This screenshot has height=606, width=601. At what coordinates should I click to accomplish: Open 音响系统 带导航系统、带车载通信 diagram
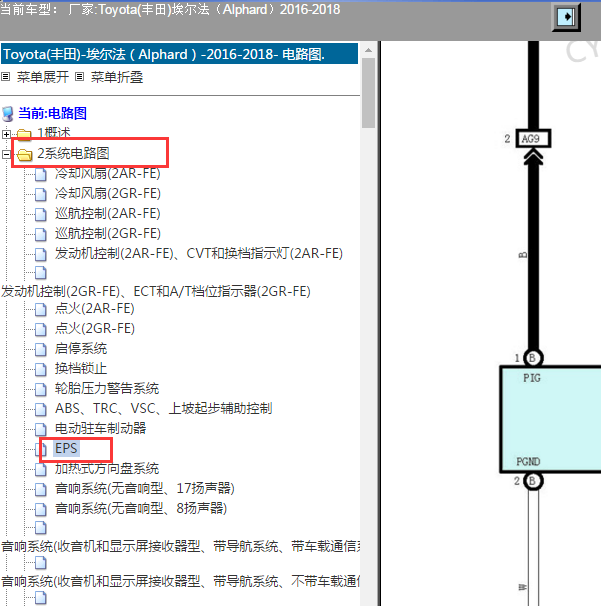tap(180, 546)
